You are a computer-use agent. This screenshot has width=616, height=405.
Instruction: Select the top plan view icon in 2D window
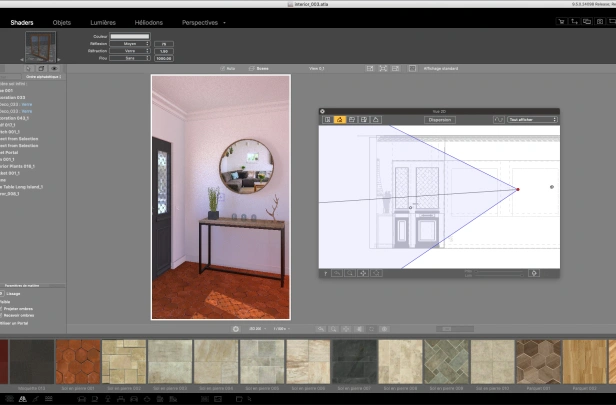(328, 120)
